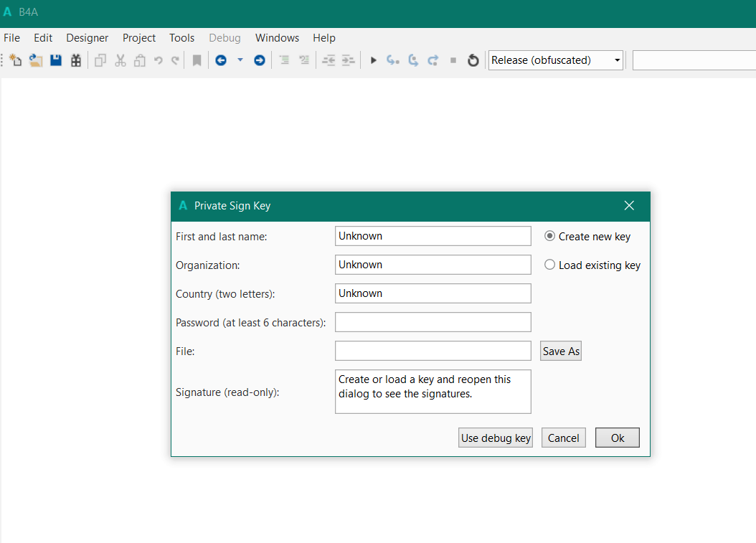Screen dimensions: 756x543
Task: Close the Private Sign Key dialog
Action: pos(629,206)
